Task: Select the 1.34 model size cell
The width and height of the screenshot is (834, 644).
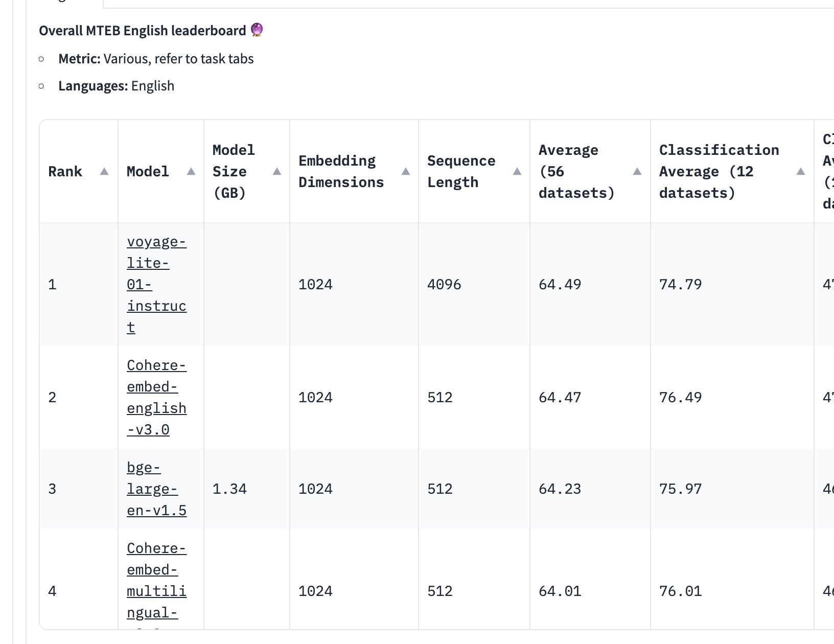Action: (x=229, y=489)
